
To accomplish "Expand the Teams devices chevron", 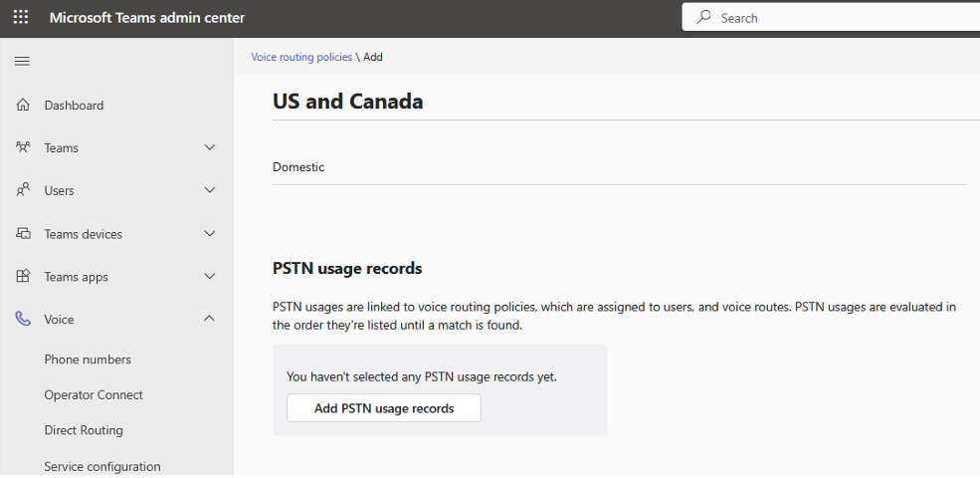I will [x=209, y=233].
